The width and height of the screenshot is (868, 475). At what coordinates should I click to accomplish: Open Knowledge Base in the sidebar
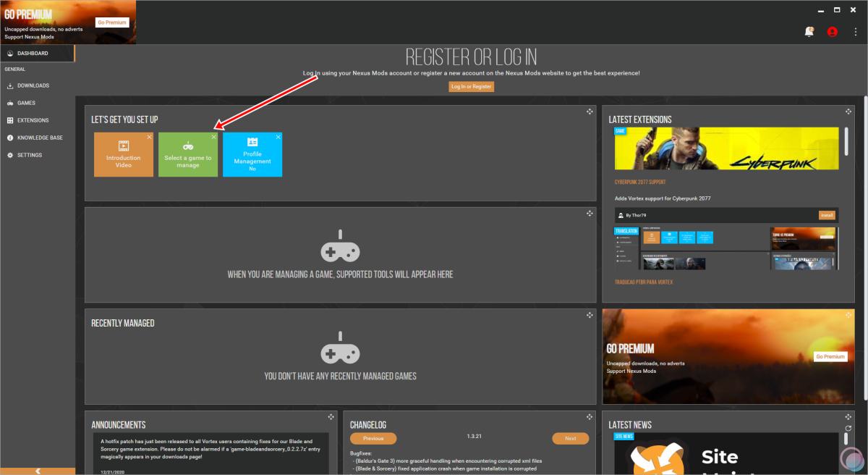[38, 138]
